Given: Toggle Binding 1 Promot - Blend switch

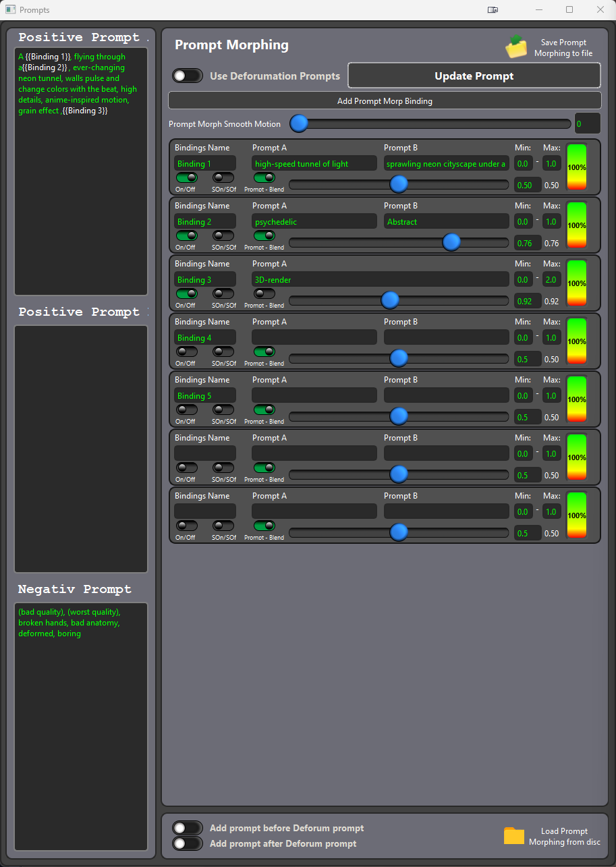Looking at the screenshot, I should (x=264, y=177).
